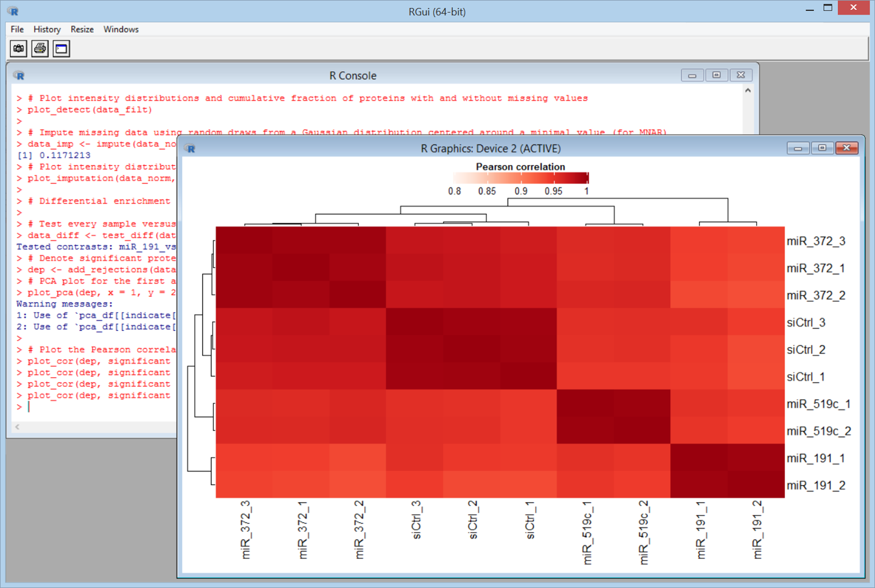
Task: Click the R logo icon of R Graphics window
Action: pyautogui.click(x=191, y=149)
